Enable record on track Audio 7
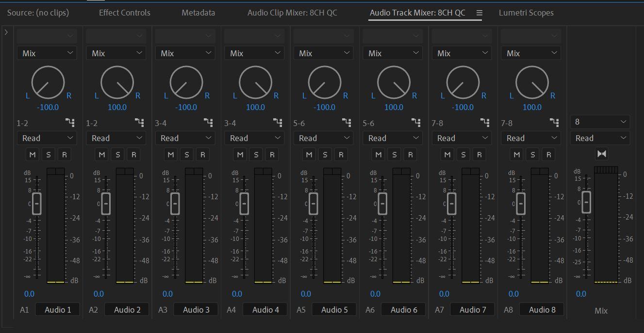This screenshot has height=333, width=644. click(x=479, y=155)
